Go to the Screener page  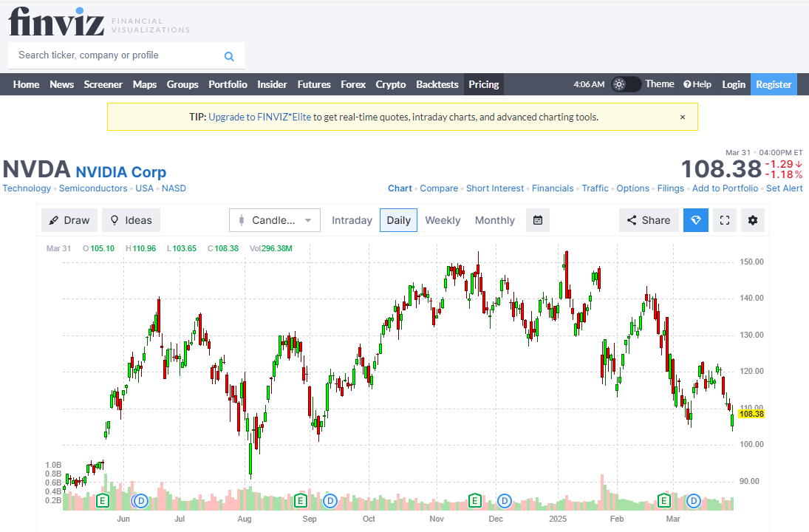click(103, 84)
